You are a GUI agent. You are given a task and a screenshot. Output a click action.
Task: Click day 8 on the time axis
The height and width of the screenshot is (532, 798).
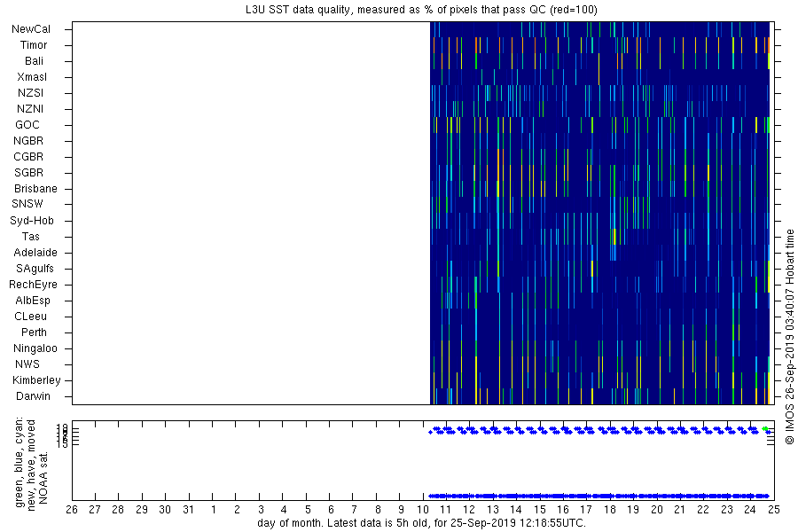coord(378,510)
